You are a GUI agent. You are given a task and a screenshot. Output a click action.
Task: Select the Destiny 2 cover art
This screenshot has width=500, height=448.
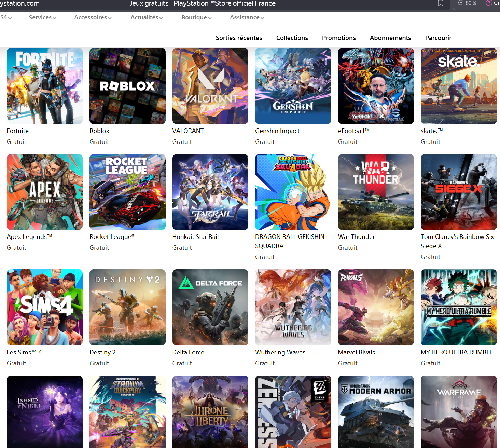(x=127, y=307)
